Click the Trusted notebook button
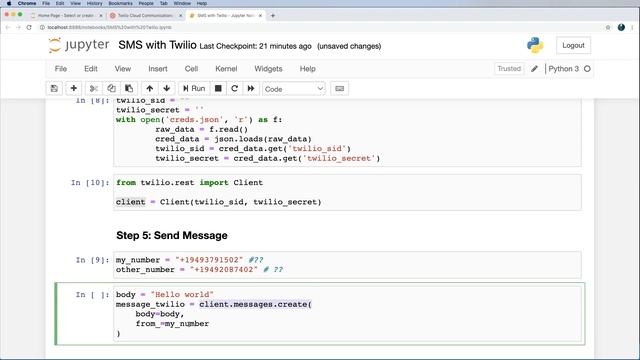Screen dimensions: 640x360 point(509,69)
